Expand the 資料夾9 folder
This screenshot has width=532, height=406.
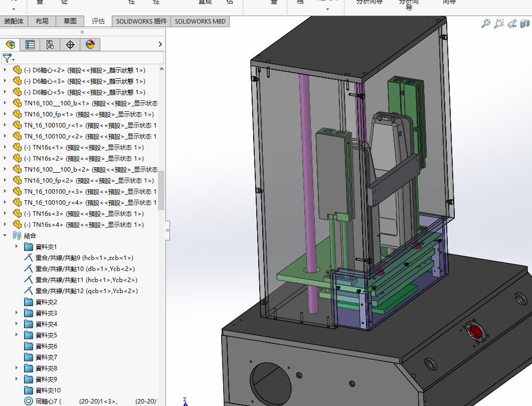[16, 379]
